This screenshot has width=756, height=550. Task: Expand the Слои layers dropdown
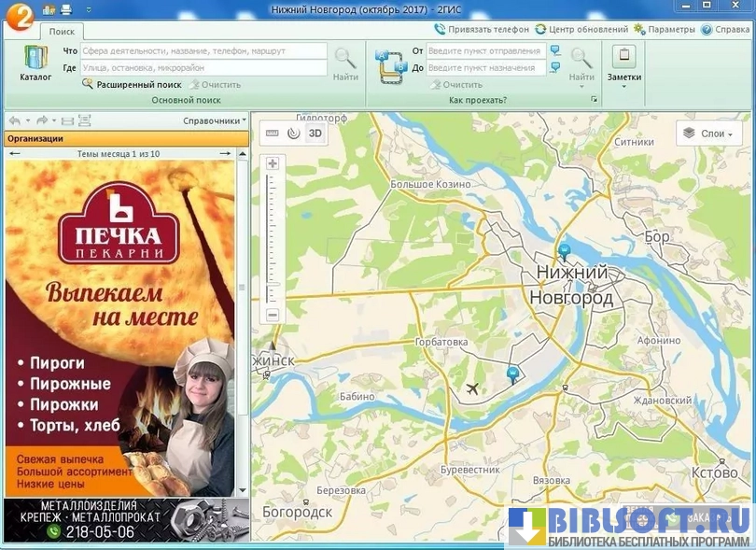point(708,134)
